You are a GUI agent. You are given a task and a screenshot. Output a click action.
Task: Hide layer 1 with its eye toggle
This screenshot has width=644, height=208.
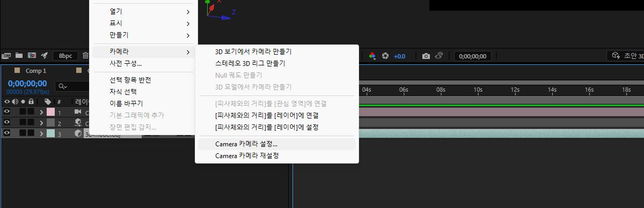tap(7, 112)
